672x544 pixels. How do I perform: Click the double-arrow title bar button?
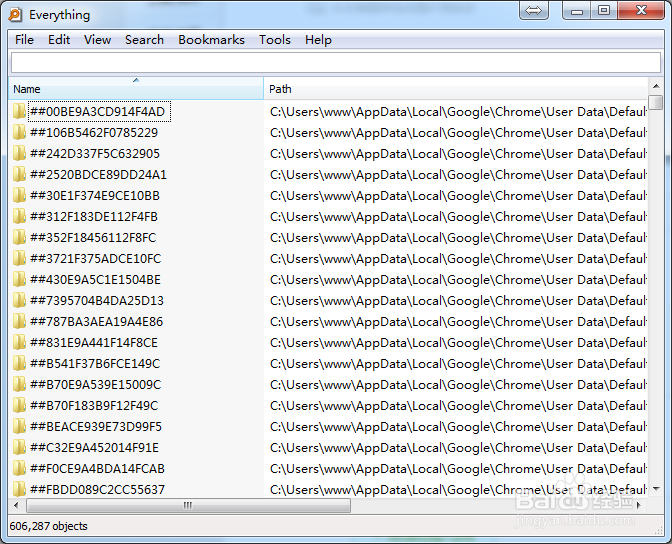click(534, 10)
